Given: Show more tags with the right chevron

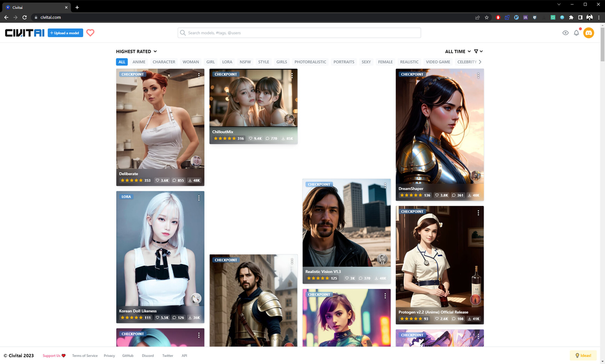Looking at the screenshot, I should [x=480, y=62].
